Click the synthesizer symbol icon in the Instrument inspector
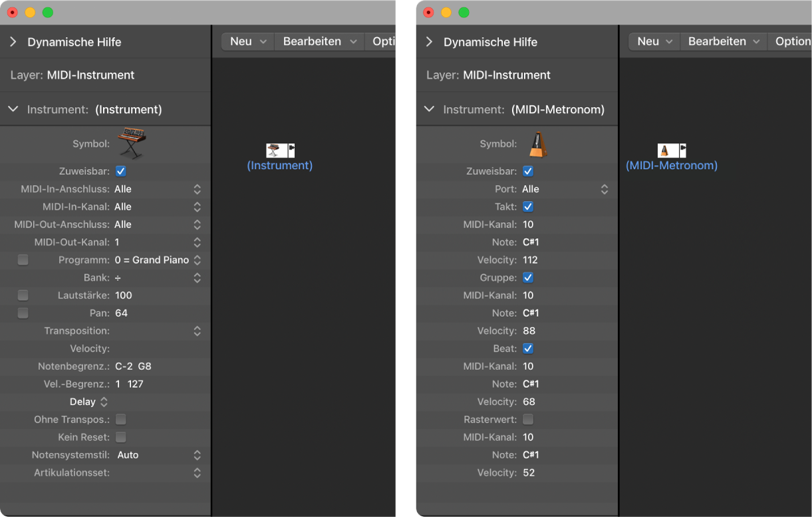 (132, 142)
